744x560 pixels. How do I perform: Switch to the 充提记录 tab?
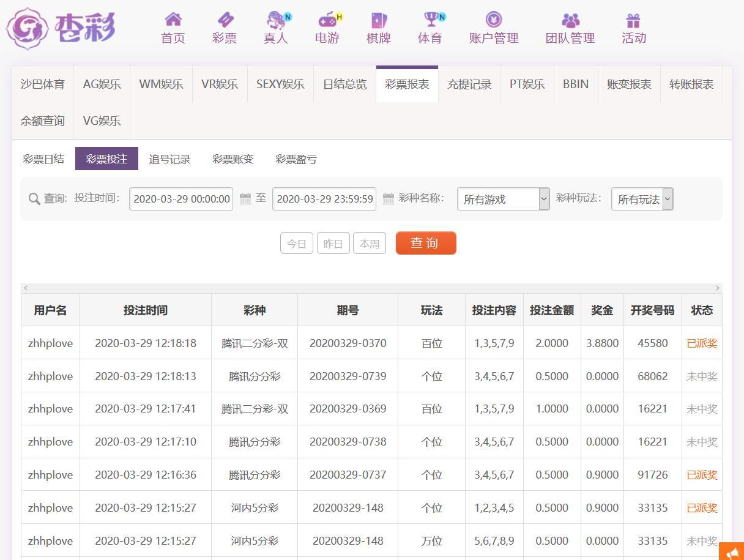pyautogui.click(x=469, y=84)
